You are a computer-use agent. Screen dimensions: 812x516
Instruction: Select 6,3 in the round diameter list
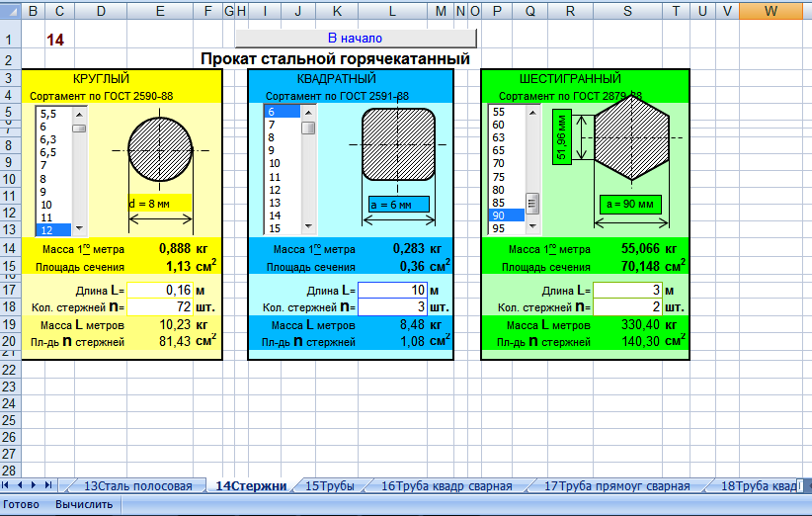(x=54, y=139)
